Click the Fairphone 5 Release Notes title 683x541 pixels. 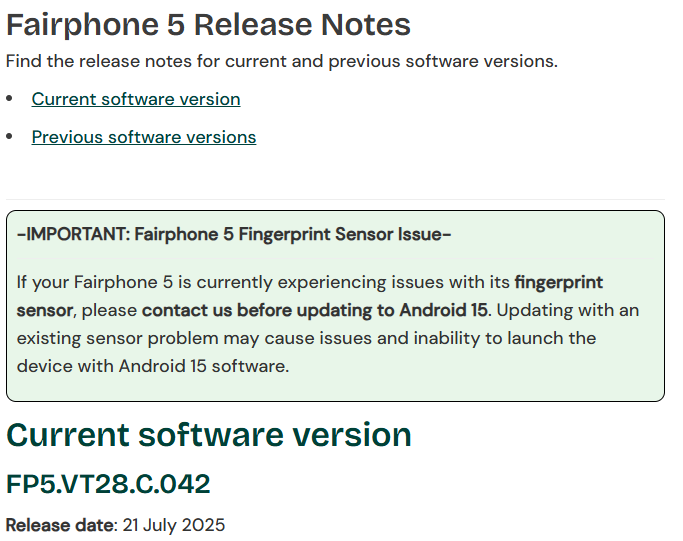point(208,24)
